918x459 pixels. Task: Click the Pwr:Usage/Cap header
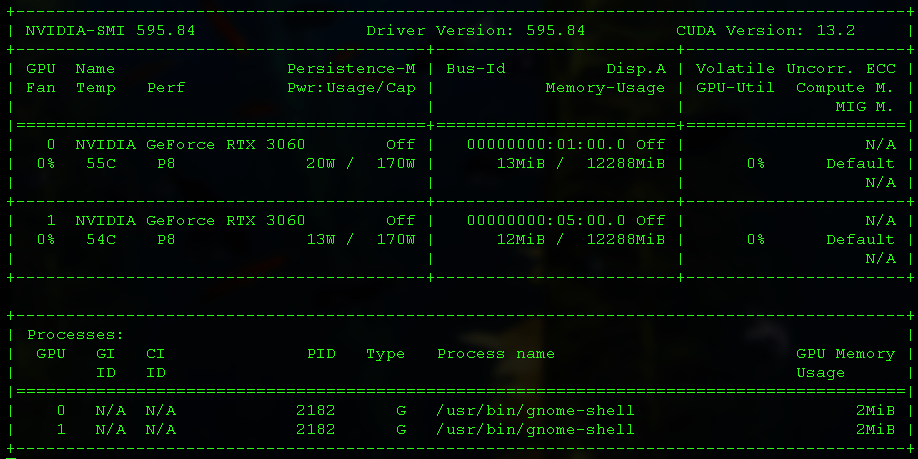click(x=351, y=88)
